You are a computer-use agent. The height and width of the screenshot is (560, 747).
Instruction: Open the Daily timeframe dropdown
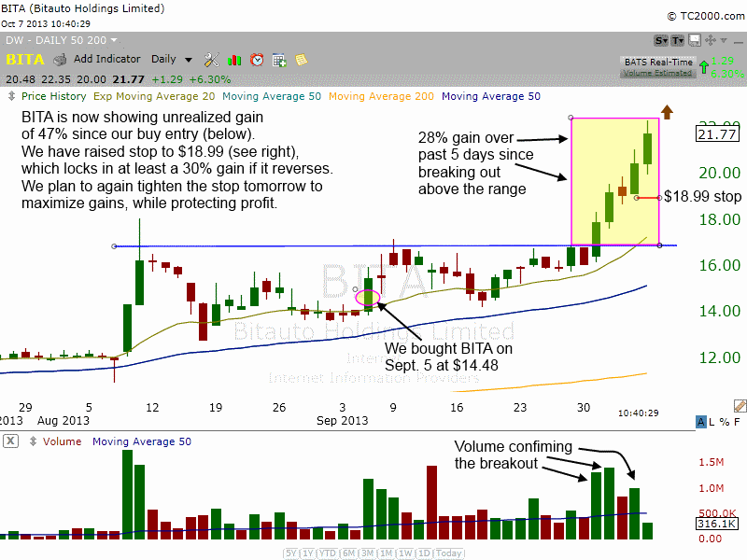tap(172, 60)
